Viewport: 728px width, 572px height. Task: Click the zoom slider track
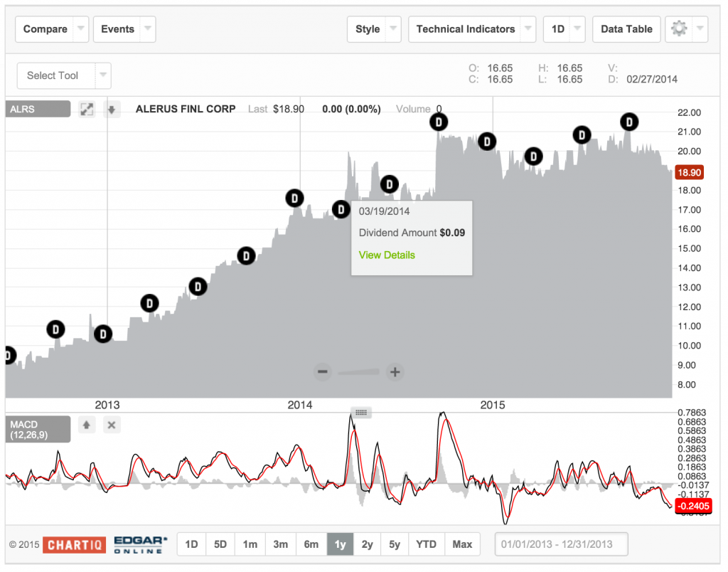(358, 372)
